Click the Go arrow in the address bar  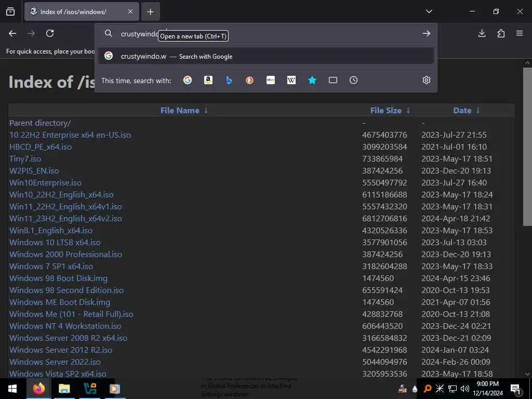click(x=427, y=33)
